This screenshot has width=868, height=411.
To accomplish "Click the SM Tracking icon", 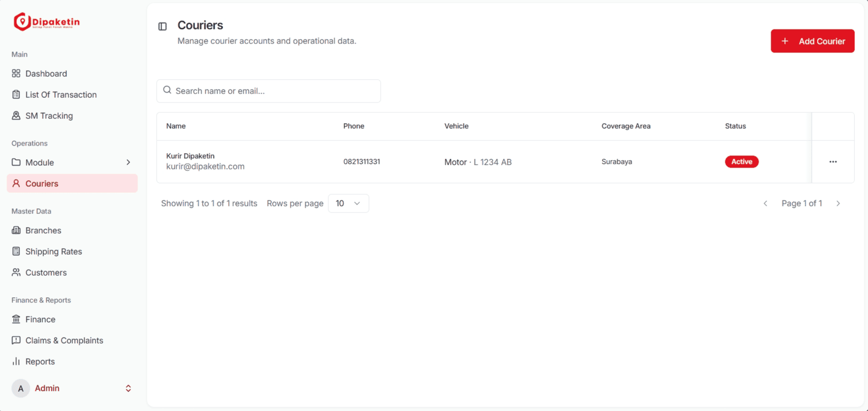I will [16, 116].
